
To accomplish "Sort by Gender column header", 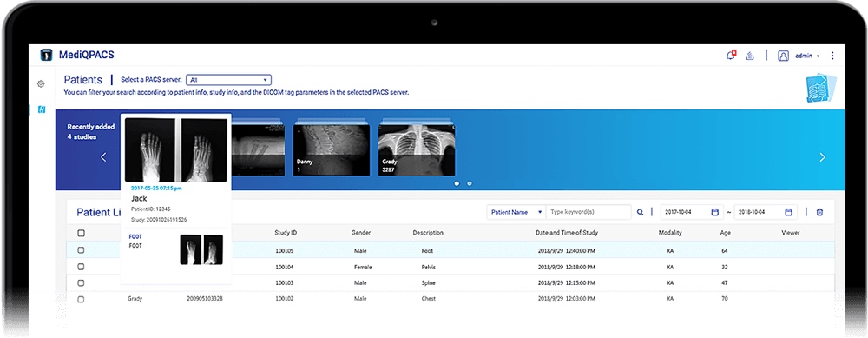I will coord(361,233).
